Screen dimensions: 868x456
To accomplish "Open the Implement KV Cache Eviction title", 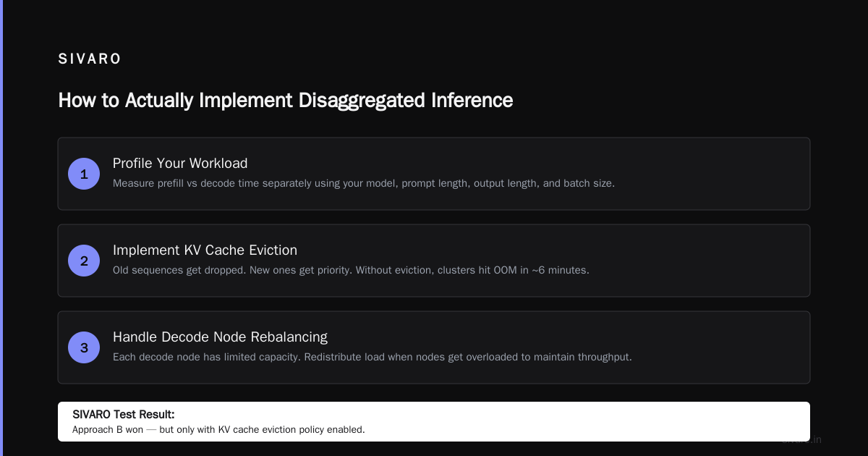I will tap(205, 250).
